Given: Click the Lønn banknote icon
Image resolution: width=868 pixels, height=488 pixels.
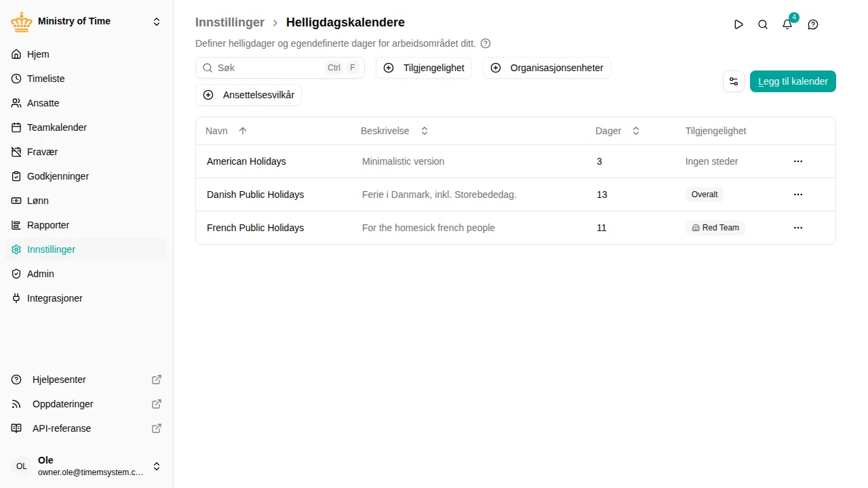Looking at the screenshot, I should tap(16, 201).
